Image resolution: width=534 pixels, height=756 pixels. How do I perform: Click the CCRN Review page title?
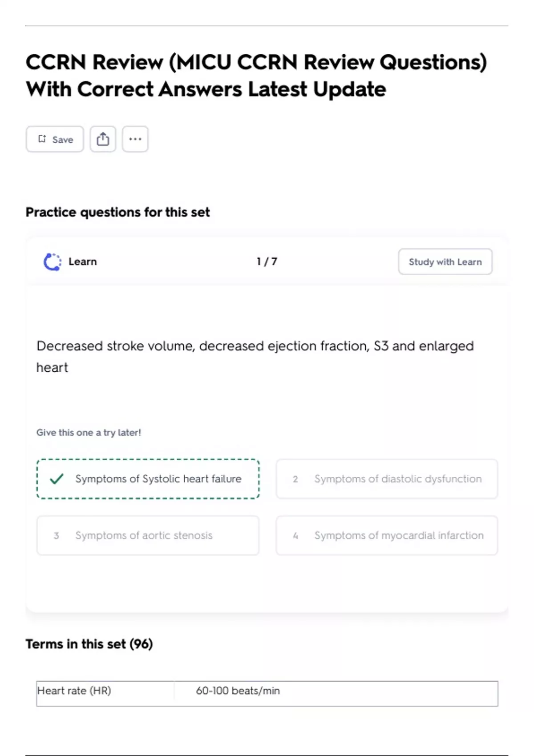pos(256,76)
